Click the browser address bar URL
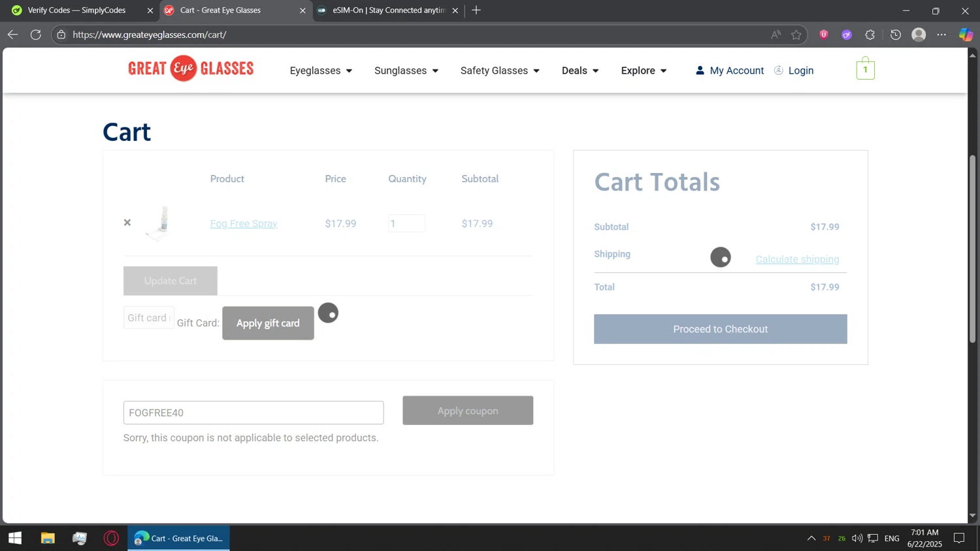Image resolution: width=980 pixels, height=551 pixels. [x=150, y=35]
